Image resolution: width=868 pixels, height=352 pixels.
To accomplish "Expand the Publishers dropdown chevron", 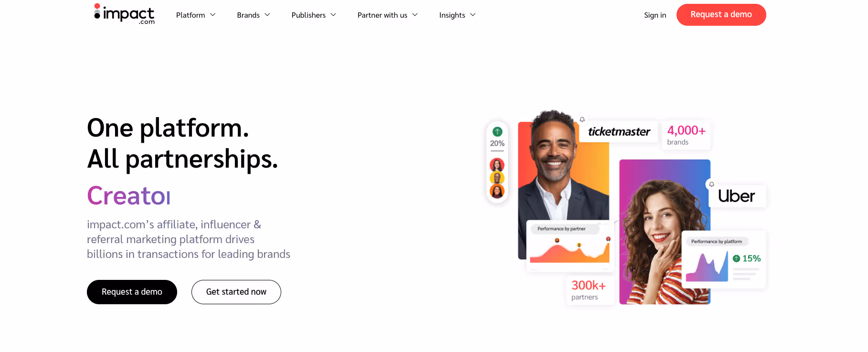I will pyautogui.click(x=333, y=15).
